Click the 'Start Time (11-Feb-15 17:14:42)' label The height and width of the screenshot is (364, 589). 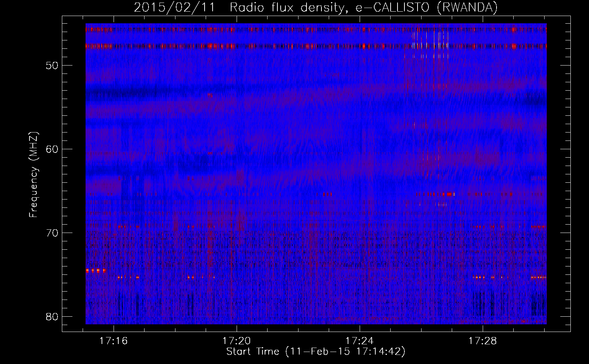(316, 352)
